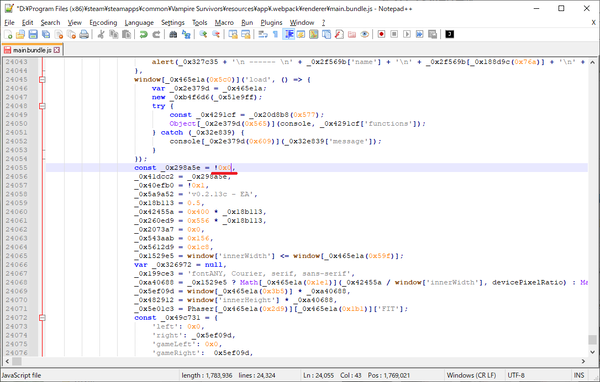The height and width of the screenshot is (382, 600).
Task: Open the Settings menu
Action: click(173, 23)
